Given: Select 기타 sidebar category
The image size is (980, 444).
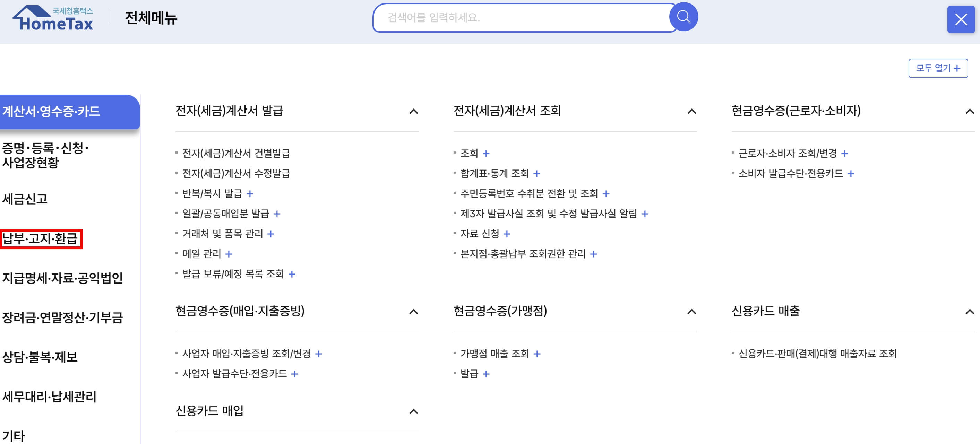Looking at the screenshot, I should tap(14, 436).
